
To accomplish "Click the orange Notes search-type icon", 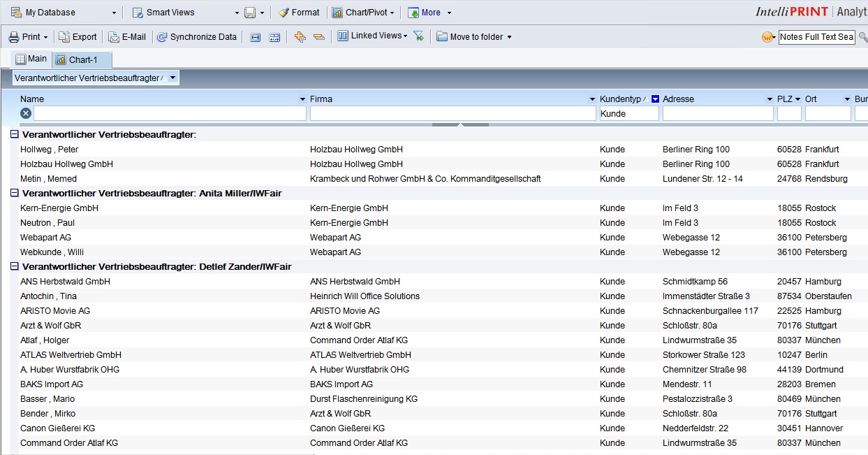I will point(768,37).
